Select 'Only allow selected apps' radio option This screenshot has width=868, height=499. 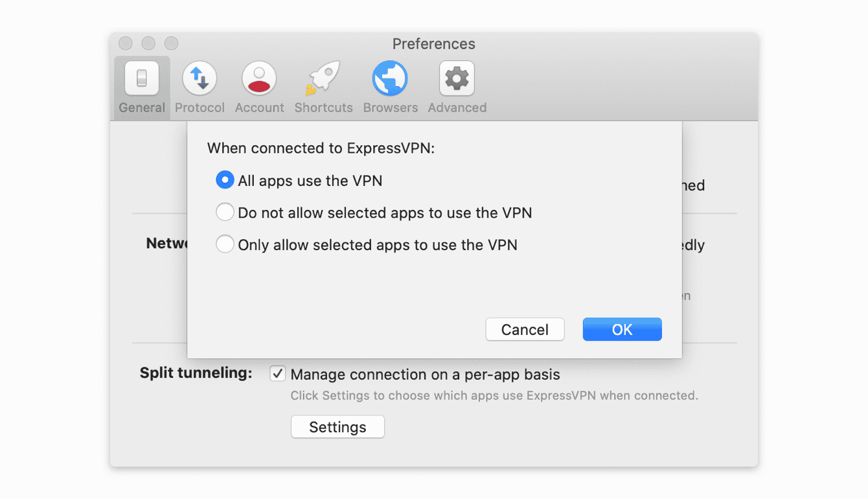(225, 244)
